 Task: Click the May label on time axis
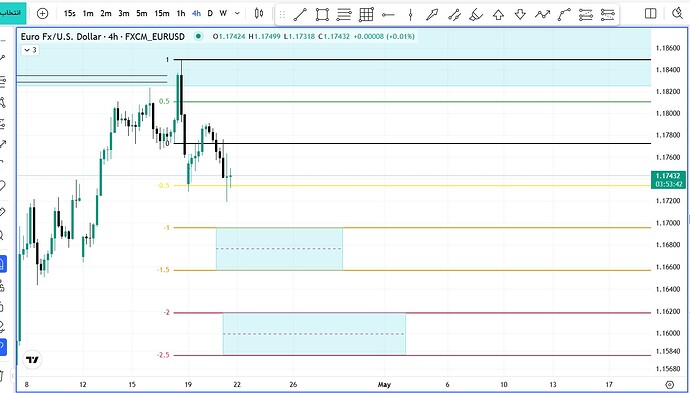[384, 385]
